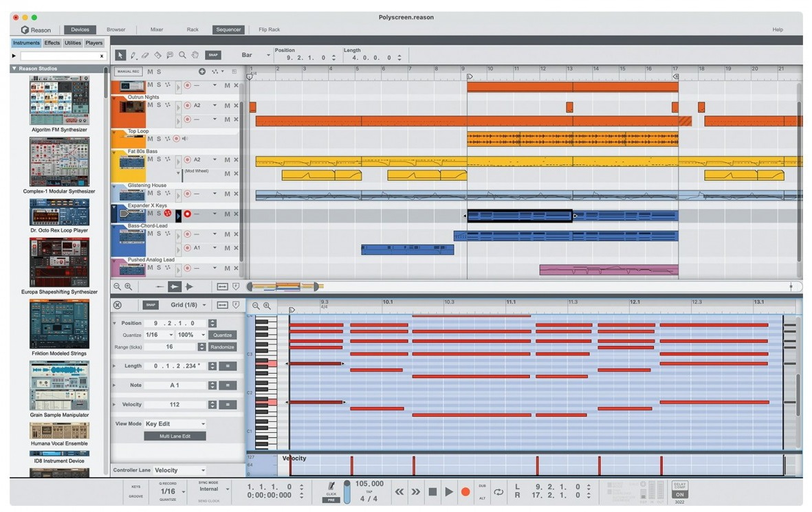Activate the Magnify tool

tap(182, 55)
